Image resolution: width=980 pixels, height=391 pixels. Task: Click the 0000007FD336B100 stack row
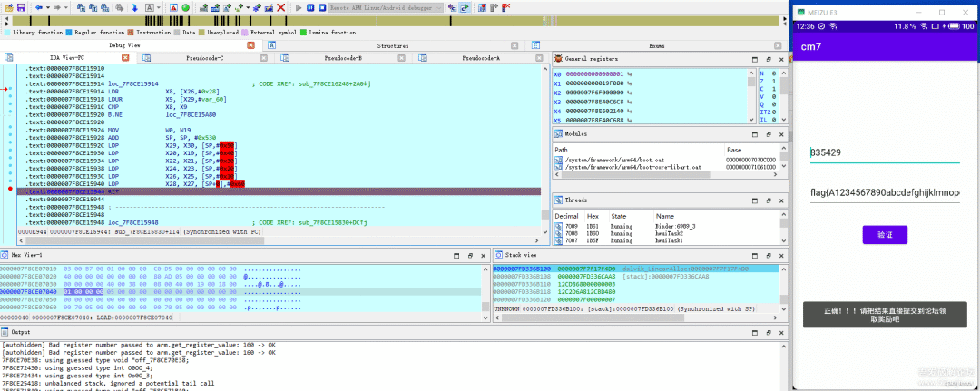[x=635, y=269]
